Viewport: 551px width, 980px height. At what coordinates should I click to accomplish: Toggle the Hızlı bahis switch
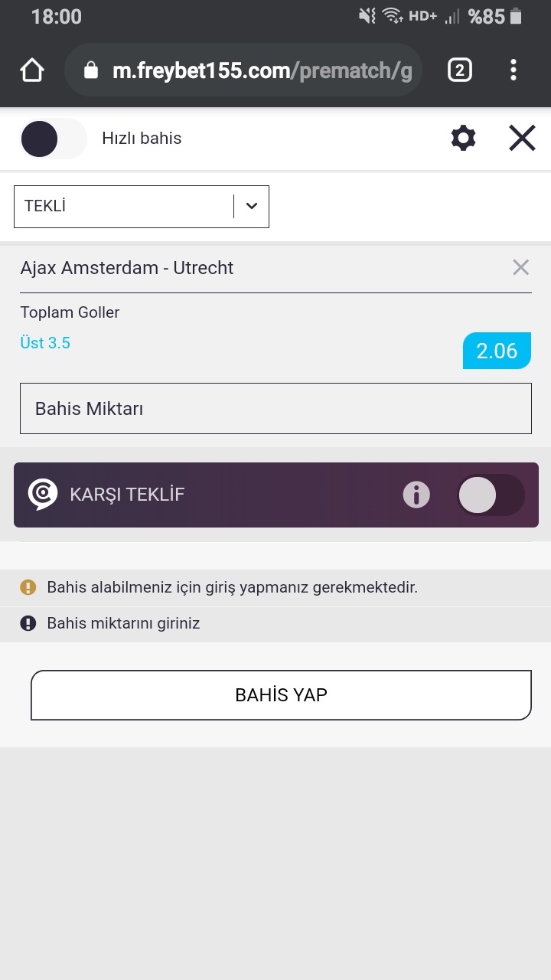[x=54, y=139]
